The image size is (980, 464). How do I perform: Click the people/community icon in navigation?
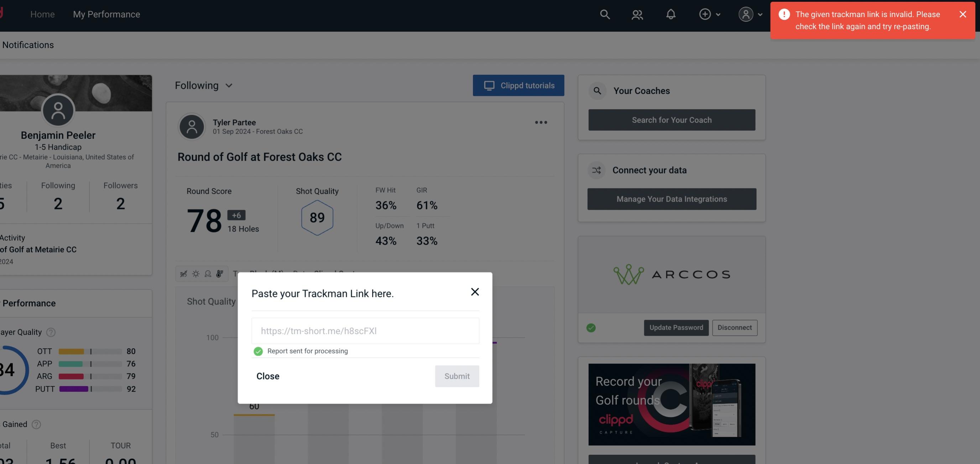[636, 14]
